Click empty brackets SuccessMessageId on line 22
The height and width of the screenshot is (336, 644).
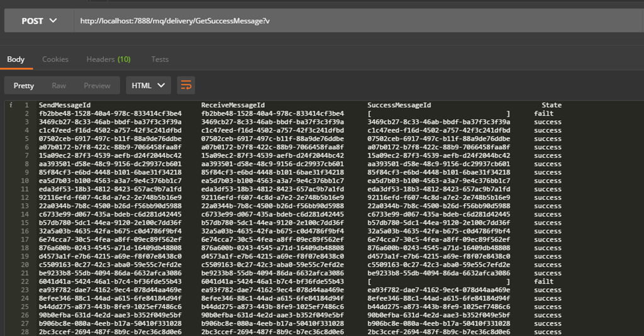click(438, 282)
